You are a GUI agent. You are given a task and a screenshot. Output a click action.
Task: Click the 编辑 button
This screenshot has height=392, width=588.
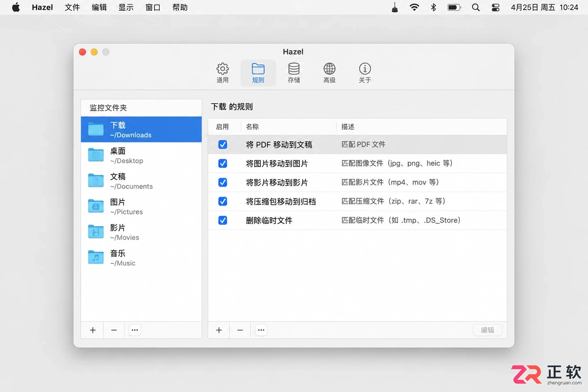[488, 330]
